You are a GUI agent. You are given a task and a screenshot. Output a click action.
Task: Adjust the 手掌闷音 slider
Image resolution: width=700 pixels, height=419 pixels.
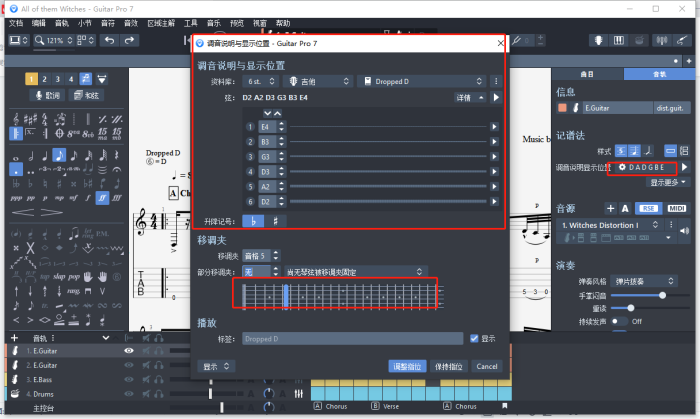(x=662, y=295)
